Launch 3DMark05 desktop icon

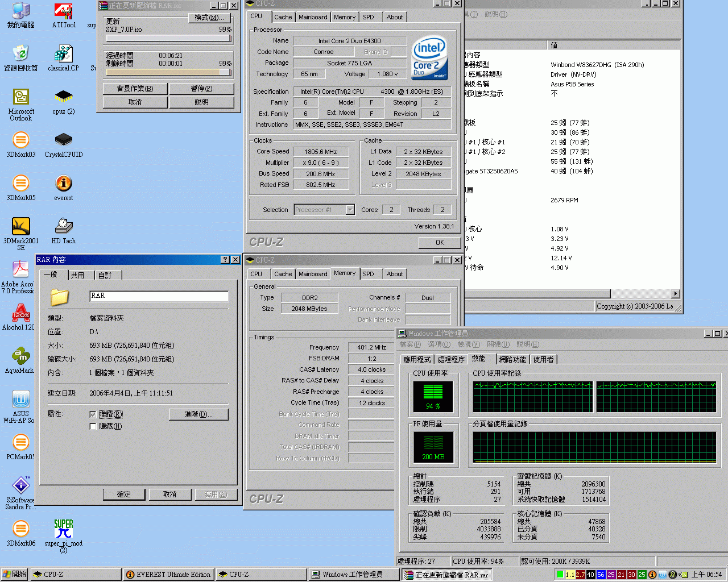tap(20, 188)
